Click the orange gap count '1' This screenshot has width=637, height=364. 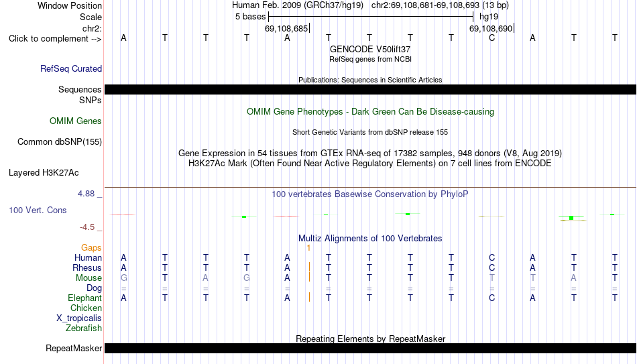[308, 248]
